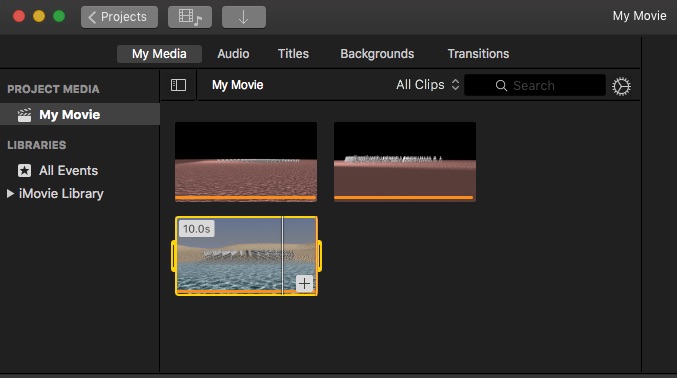Open the All Clips filter dropdown

[427, 85]
